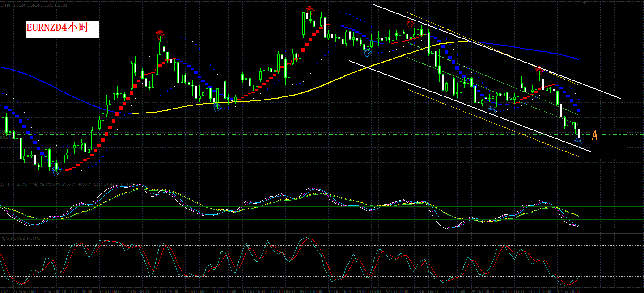
Task: Click the orange A price marker
Action: coord(594,136)
